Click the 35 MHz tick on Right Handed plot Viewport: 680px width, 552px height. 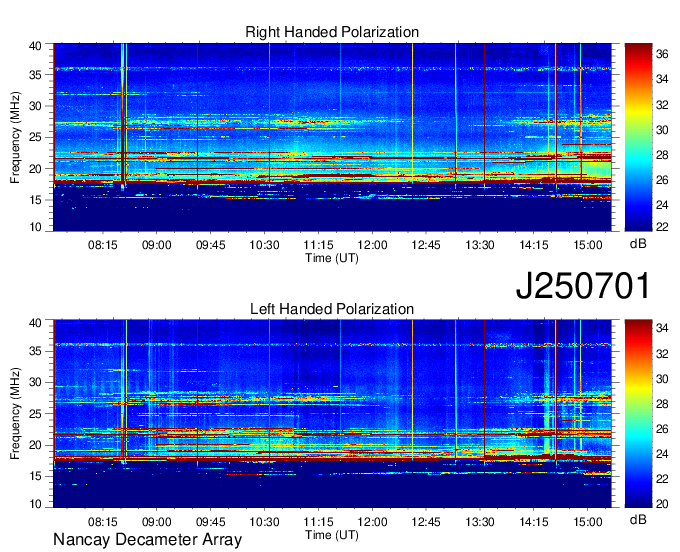(35, 75)
